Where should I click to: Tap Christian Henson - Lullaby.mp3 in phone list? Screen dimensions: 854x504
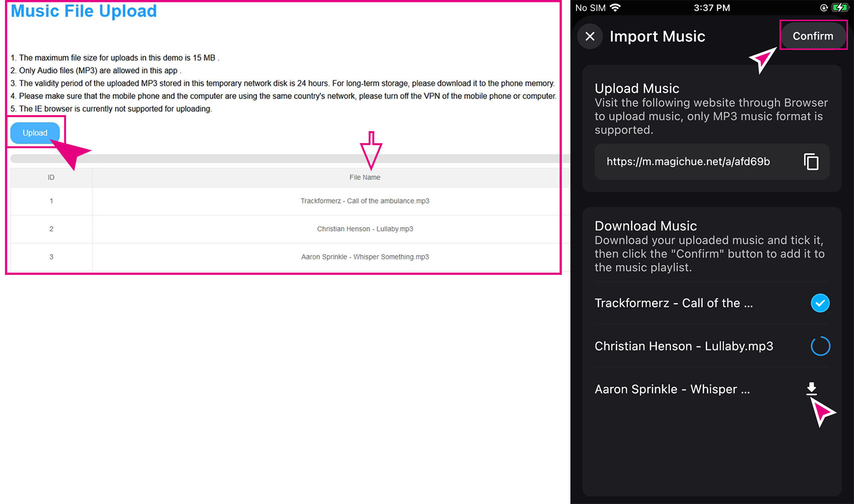[x=683, y=346]
